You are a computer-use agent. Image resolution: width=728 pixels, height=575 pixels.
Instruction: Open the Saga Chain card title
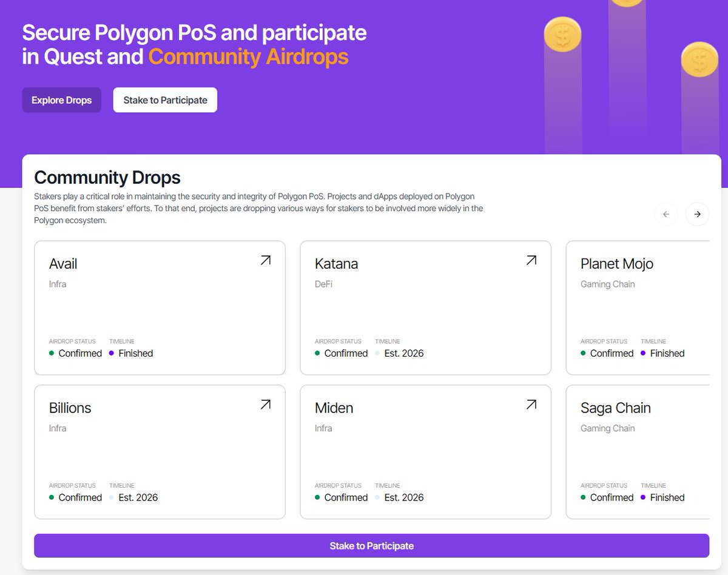click(616, 408)
